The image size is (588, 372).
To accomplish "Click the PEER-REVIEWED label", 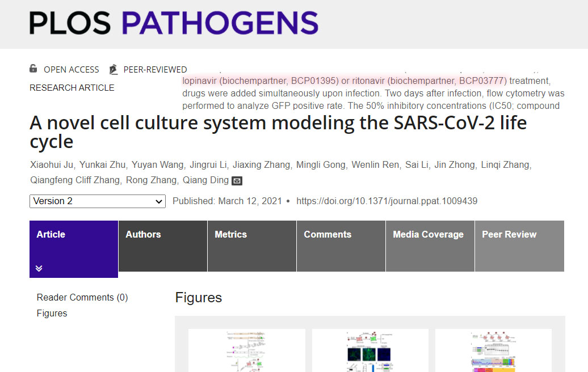I will (x=156, y=70).
